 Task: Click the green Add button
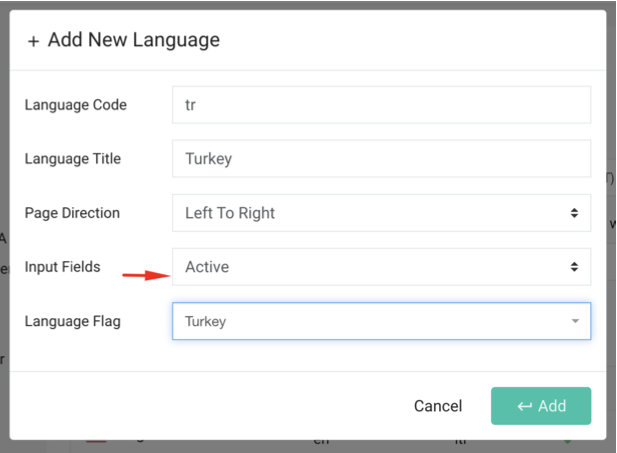[541, 406]
